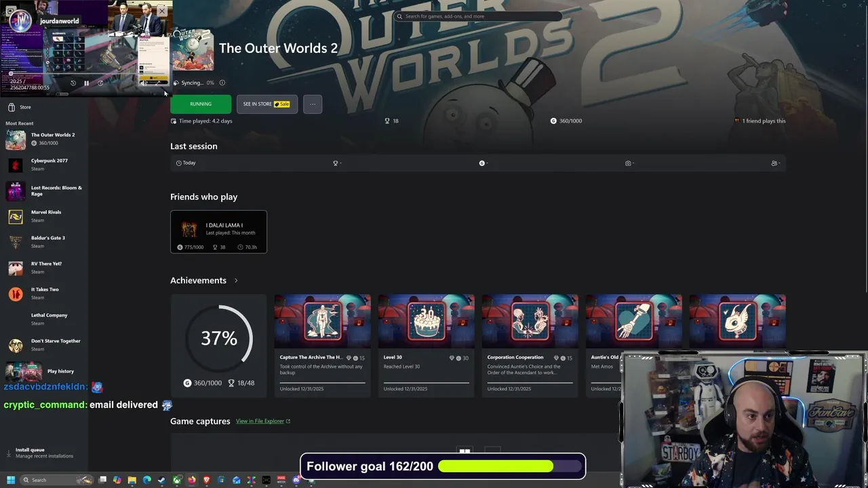This screenshot has height=488, width=868.
Task: Skip back in picture-in-picture video
Action: pos(73,83)
